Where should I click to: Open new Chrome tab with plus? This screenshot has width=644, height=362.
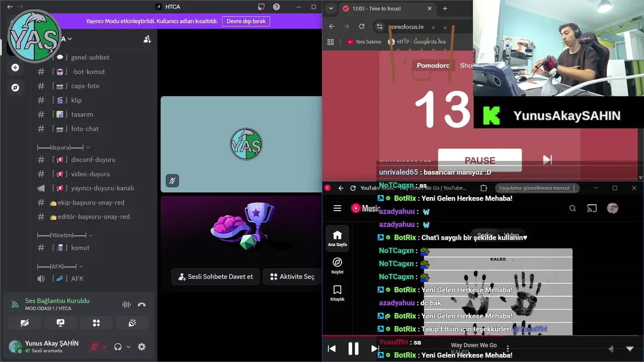click(x=445, y=9)
